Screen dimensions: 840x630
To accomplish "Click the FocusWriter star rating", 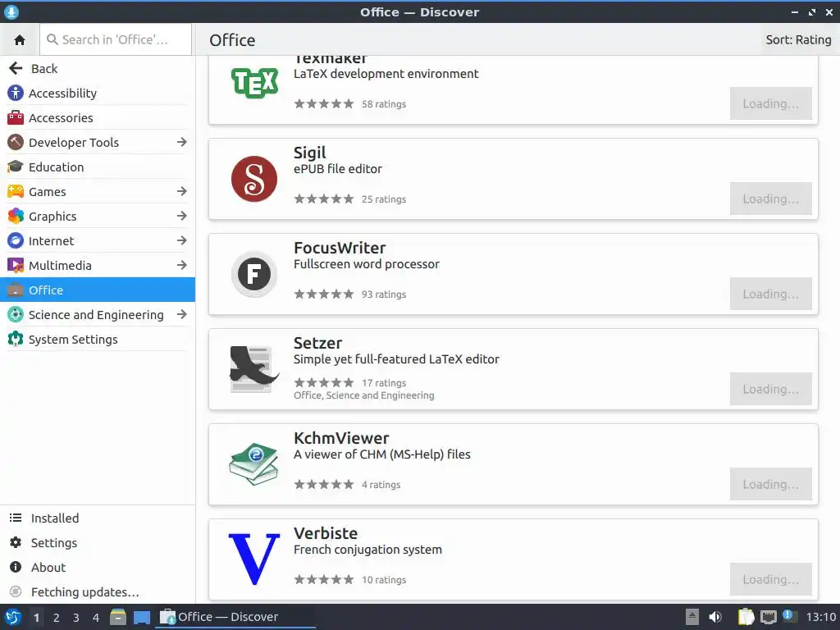I will coord(323,294).
